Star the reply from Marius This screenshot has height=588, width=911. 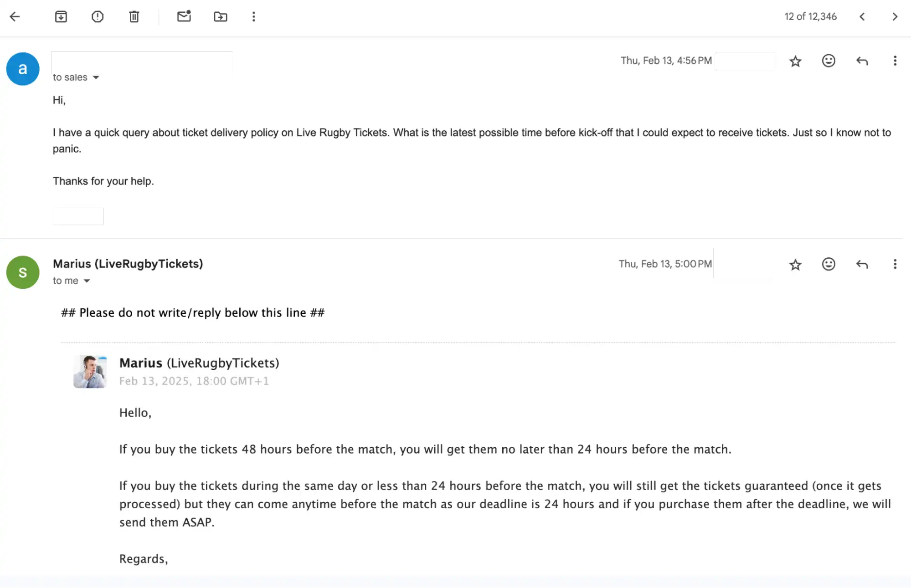tap(795, 264)
